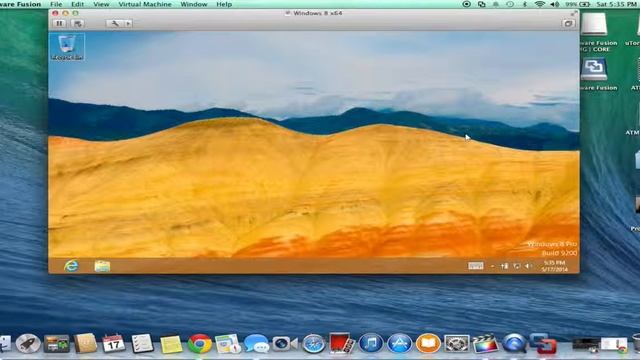Launch Safari from the Dock
640x360 pixels.
tap(313, 344)
